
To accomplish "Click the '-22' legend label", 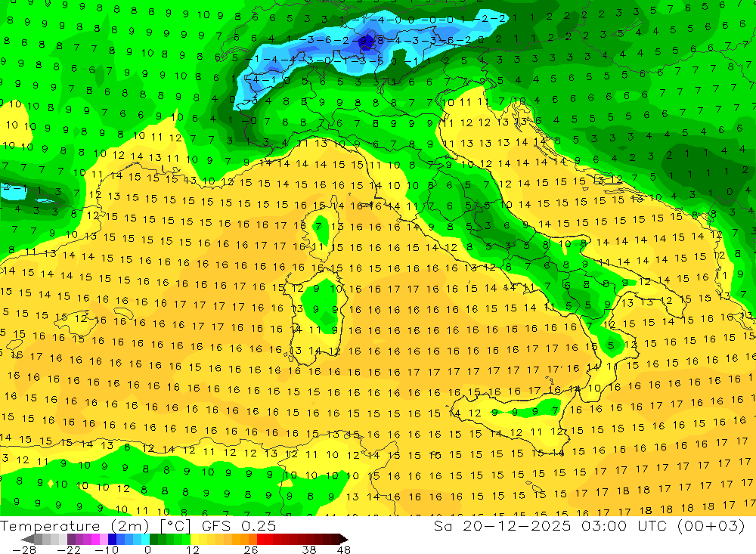I will (x=69, y=550).
